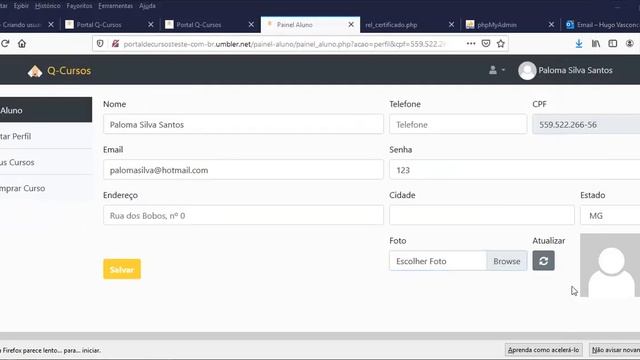This screenshot has height=360, width=640.
Task: Open the Firefox account icon
Action: (630, 44)
